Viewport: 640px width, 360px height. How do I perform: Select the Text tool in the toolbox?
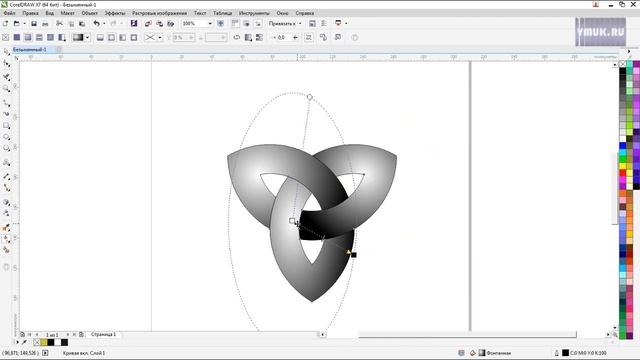pos(6,162)
